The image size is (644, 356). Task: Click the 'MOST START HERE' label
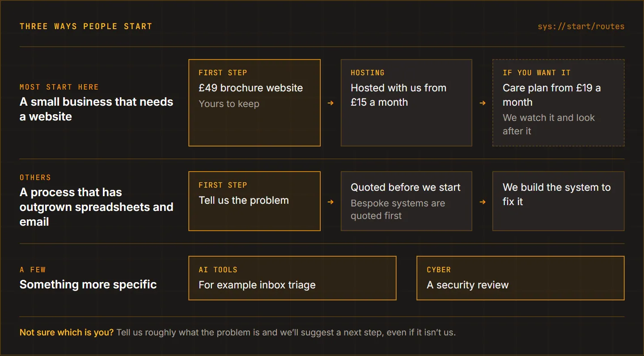tap(59, 87)
